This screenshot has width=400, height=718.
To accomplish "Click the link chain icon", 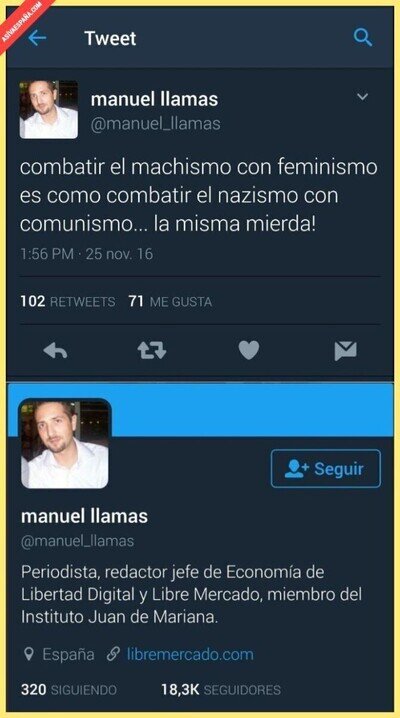I will [x=113, y=654].
